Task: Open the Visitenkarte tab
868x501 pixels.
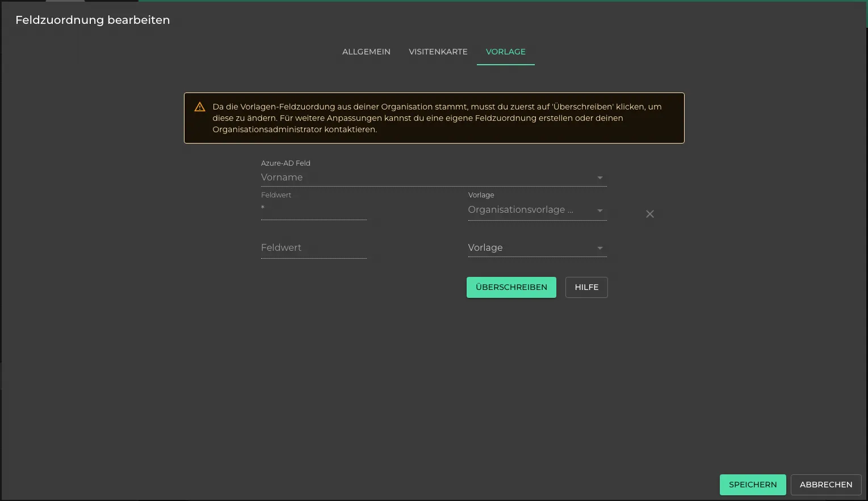Action: 438,52
